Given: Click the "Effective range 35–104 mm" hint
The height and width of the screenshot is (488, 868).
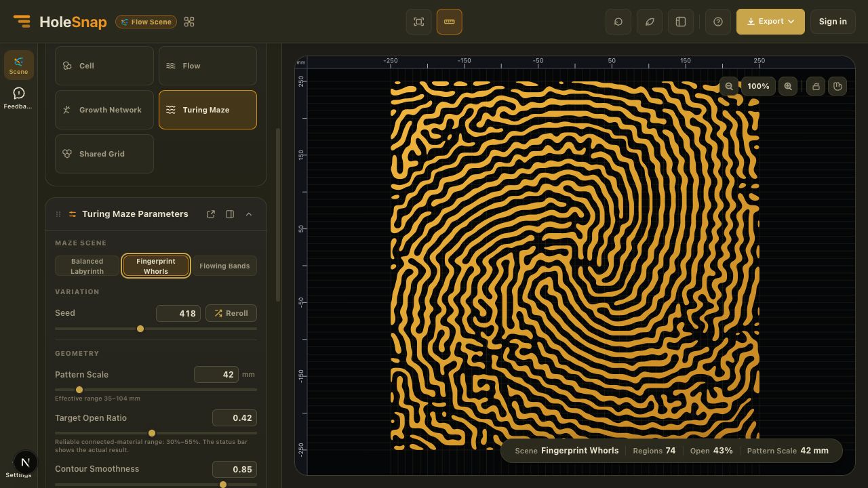Looking at the screenshot, I should [x=98, y=399].
